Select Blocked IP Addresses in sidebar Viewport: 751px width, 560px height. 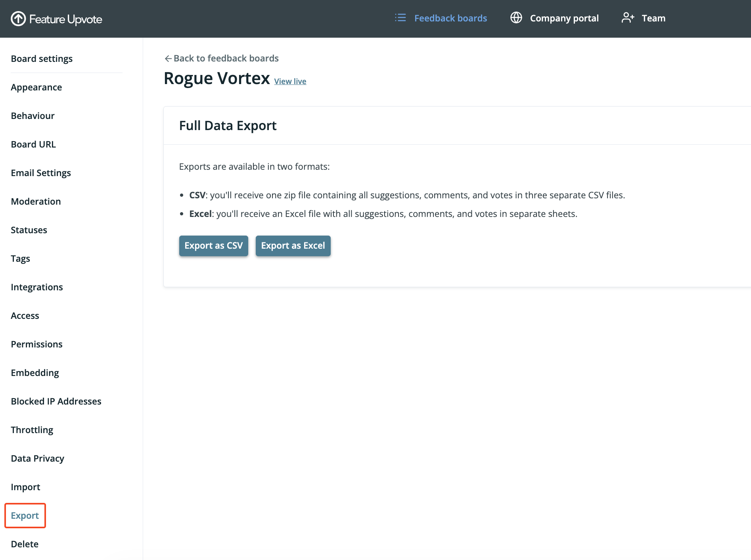[x=56, y=401]
